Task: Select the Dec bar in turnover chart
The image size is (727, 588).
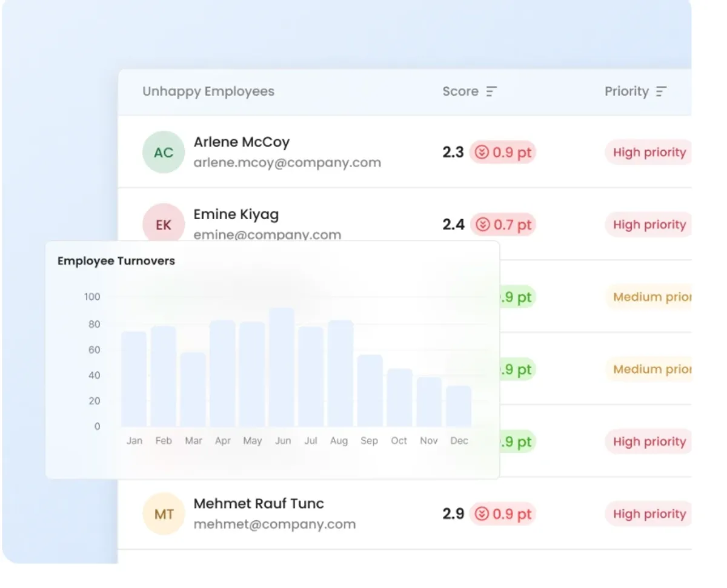Action: point(459,406)
